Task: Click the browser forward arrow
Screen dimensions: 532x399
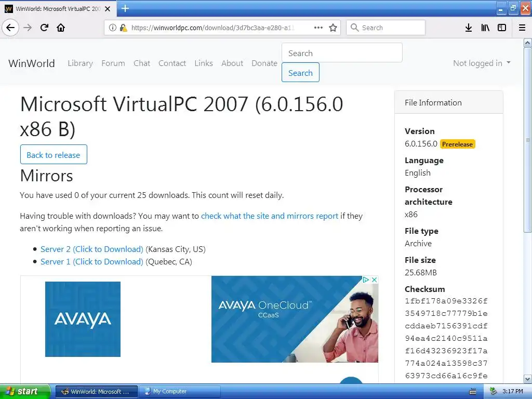Action: [x=28, y=28]
